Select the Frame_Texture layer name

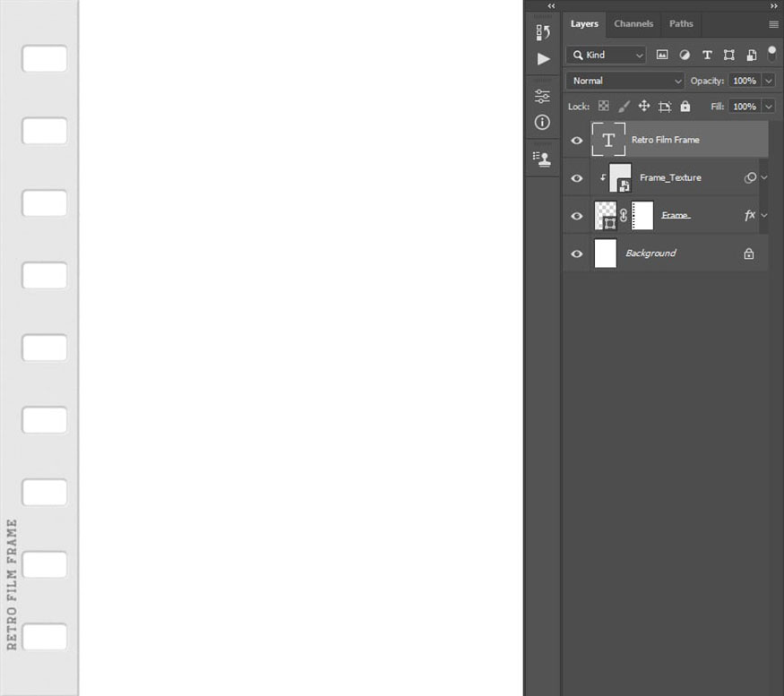coord(670,177)
